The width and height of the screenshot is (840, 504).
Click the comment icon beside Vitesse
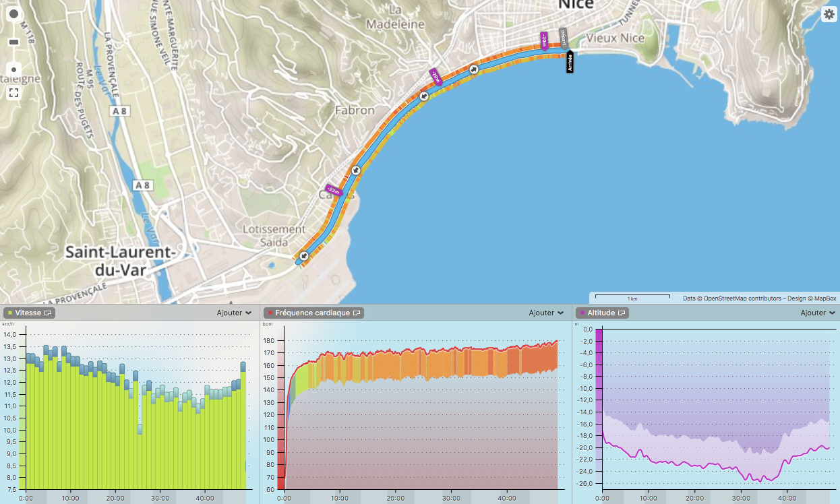point(49,313)
